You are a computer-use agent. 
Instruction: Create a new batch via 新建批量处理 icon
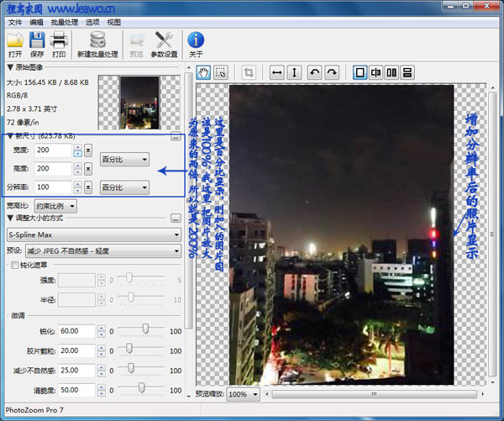click(x=97, y=45)
